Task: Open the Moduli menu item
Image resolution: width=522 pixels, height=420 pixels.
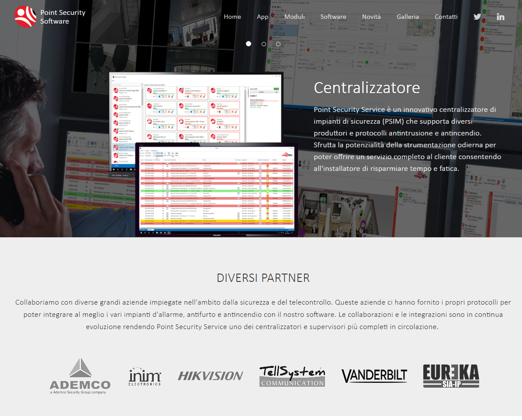Action: tap(294, 17)
